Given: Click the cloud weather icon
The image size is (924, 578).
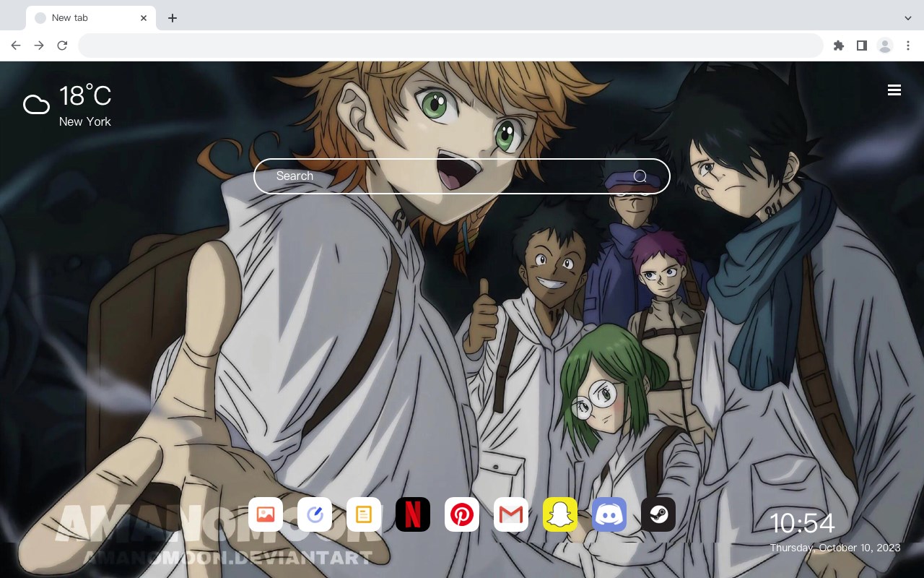Looking at the screenshot, I should (x=36, y=105).
